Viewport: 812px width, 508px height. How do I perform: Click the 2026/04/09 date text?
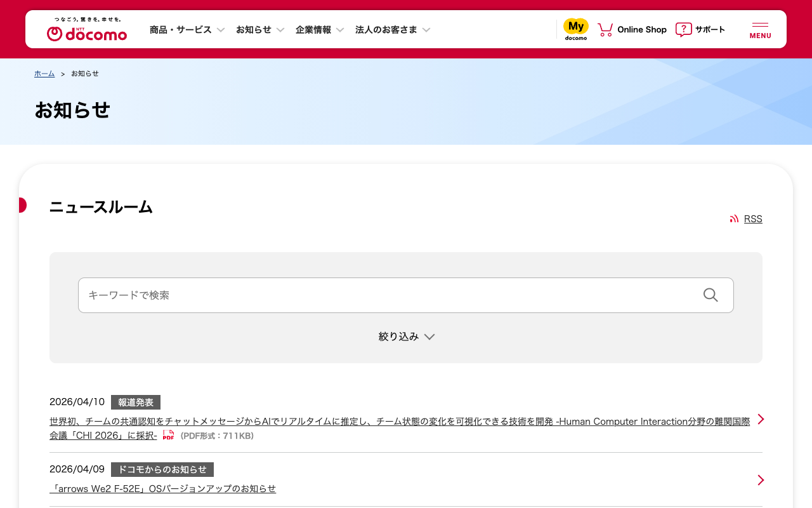click(x=77, y=469)
